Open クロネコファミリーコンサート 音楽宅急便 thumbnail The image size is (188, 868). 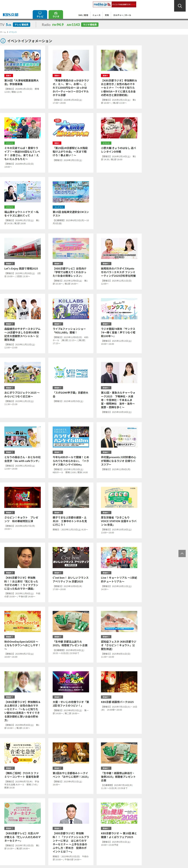pos(23,753)
